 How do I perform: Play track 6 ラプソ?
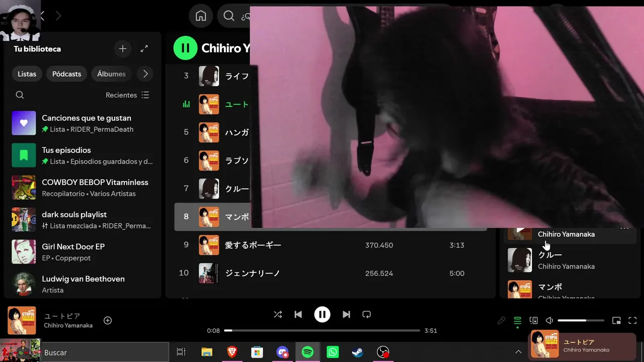pyautogui.click(x=212, y=160)
